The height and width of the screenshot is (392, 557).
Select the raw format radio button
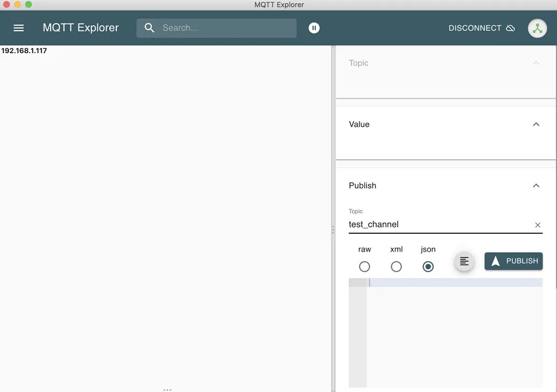pyautogui.click(x=364, y=266)
